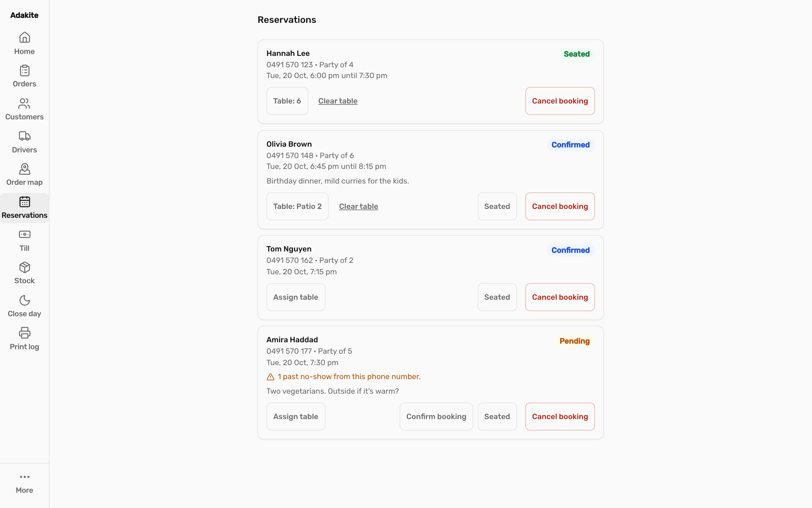This screenshot has height=508, width=812.
Task: Assign table for Tom Nguyen
Action: point(296,297)
